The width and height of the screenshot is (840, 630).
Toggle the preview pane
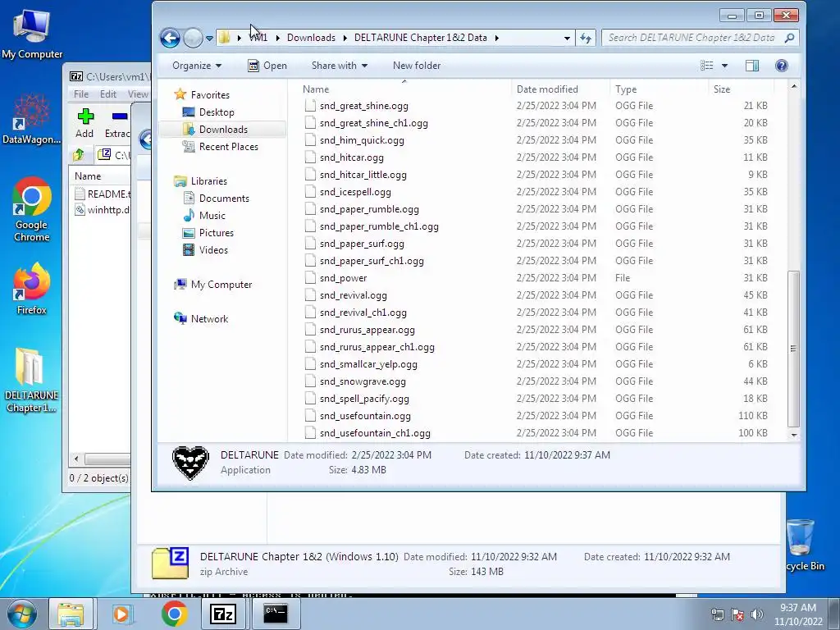click(x=752, y=66)
